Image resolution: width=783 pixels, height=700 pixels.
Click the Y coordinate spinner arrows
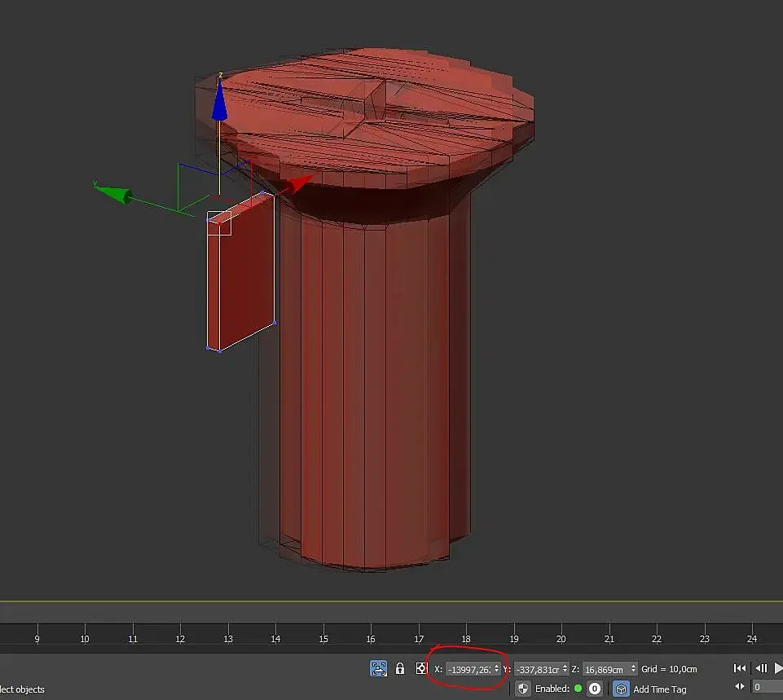tap(565, 669)
